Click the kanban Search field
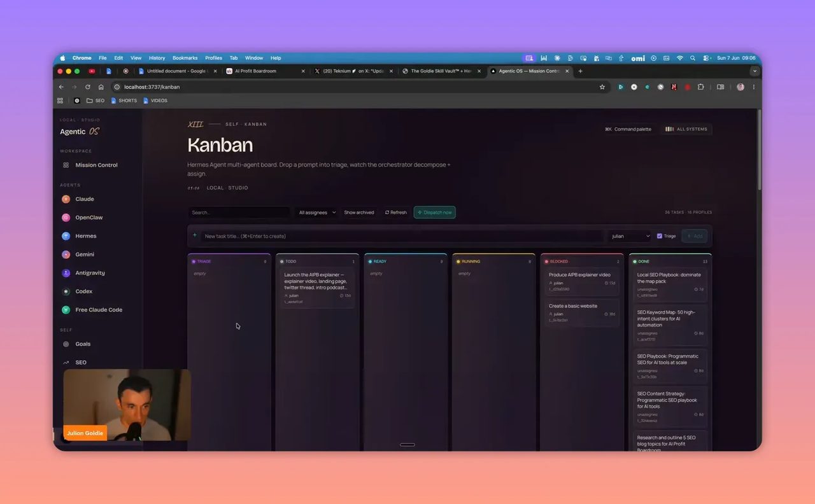This screenshot has width=815, height=504. (x=239, y=213)
